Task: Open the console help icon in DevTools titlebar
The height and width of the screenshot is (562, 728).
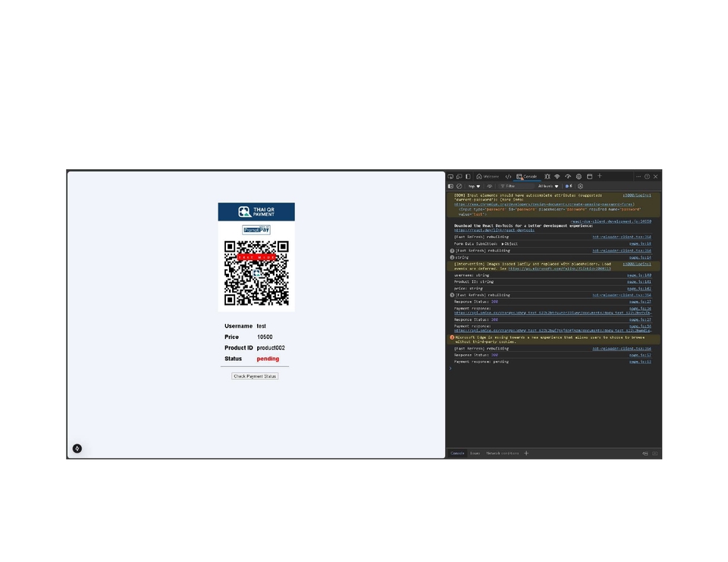Action: 646,176
